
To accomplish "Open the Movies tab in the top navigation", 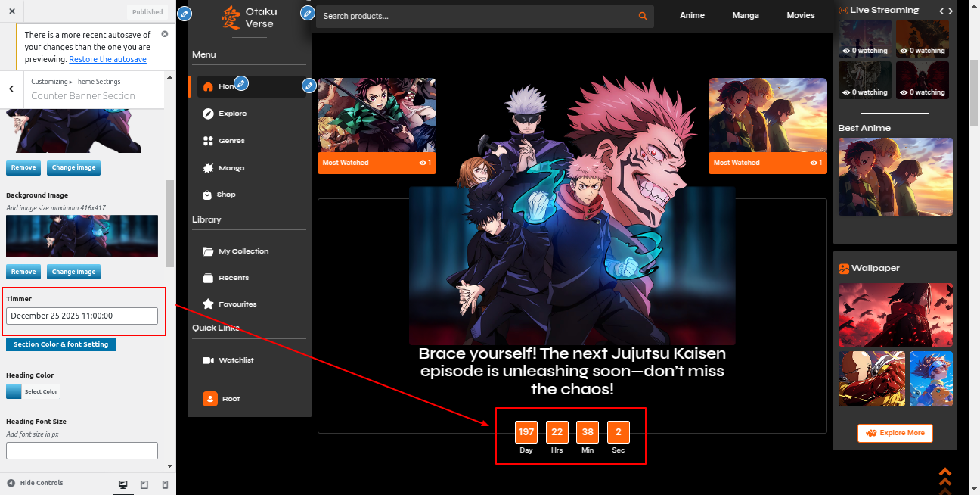I will pyautogui.click(x=800, y=15).
